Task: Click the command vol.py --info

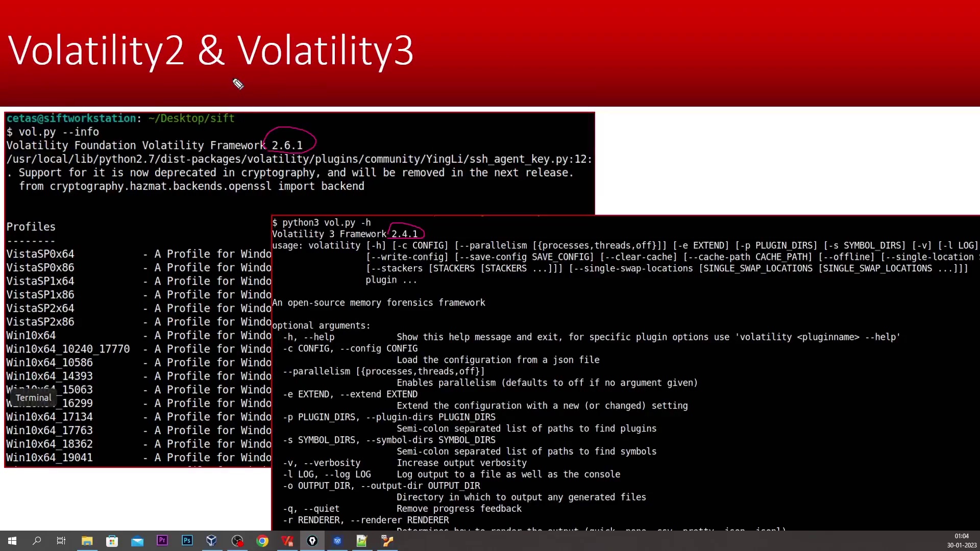Action: [x=59, y=132]
